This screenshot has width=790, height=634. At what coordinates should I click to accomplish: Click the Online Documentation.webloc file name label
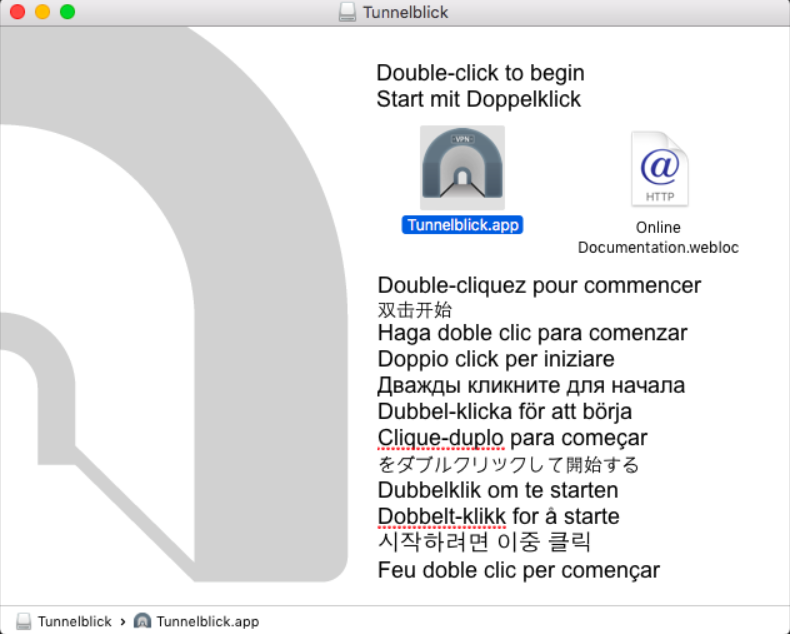(658, 237)
